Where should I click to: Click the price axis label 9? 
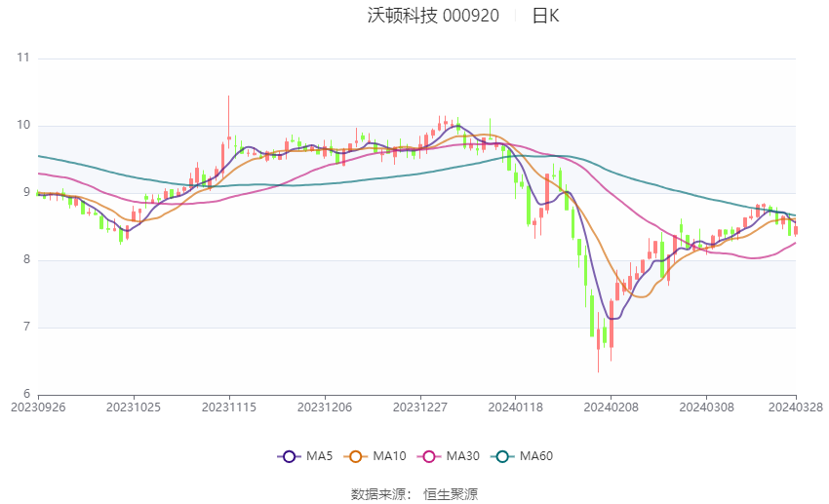(x=26, y=192)
